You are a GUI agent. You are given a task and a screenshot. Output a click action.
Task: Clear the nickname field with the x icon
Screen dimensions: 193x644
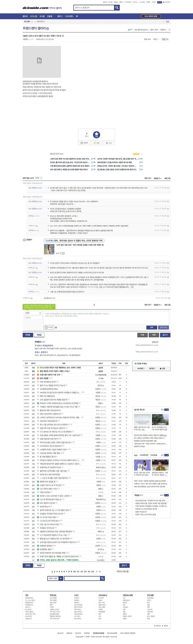tap(40, 313)
